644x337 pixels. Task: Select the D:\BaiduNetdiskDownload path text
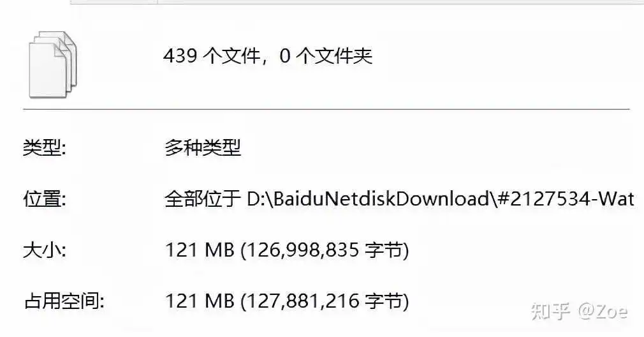tap(368, 199)
